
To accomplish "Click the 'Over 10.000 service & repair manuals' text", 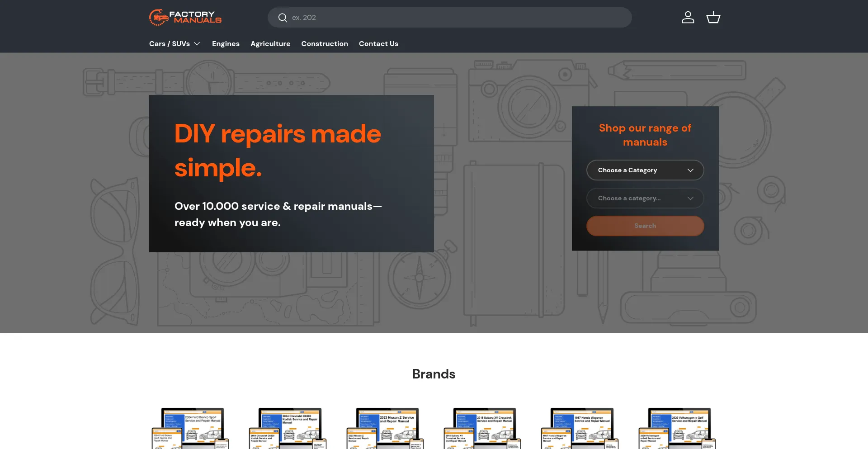I will click(x=278, y=214).
